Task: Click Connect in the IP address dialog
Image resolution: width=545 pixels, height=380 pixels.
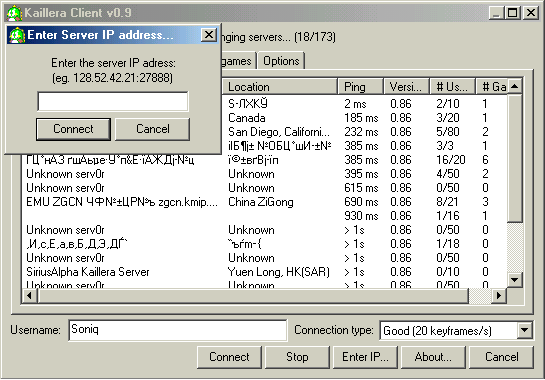Action: pyautogui.click(x=73, y=129)
